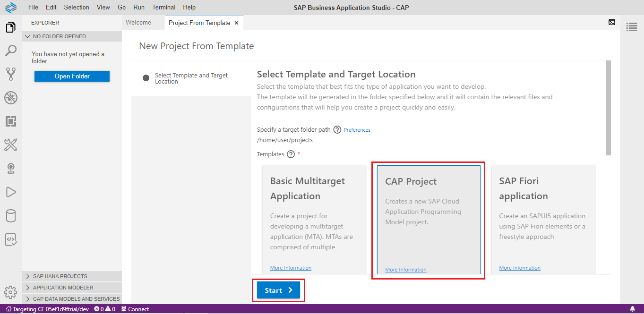Switch to the Welcome tab
This screenshot has width=644, height=314.
[138, 23]
